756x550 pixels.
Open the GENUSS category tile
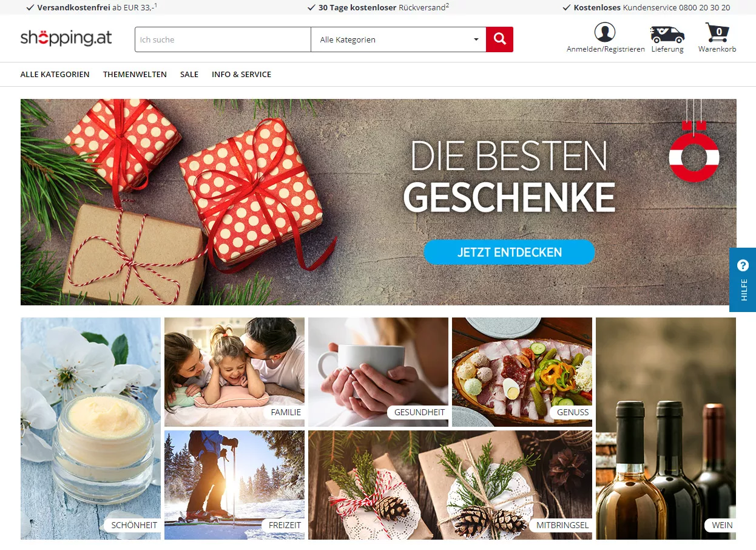coord(522,372)
